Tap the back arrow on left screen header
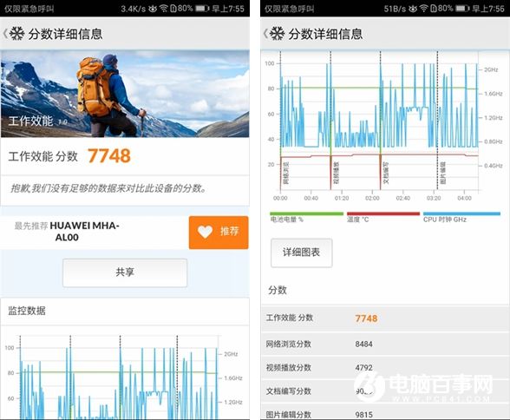The width and height of the screenshot is (510, 420). click(5, 34)
